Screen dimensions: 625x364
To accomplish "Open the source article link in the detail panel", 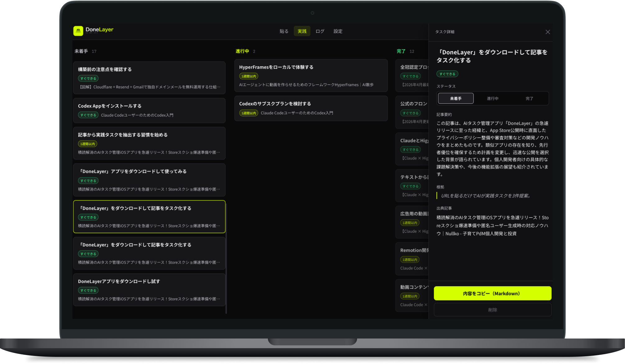I will coord(492,225).
